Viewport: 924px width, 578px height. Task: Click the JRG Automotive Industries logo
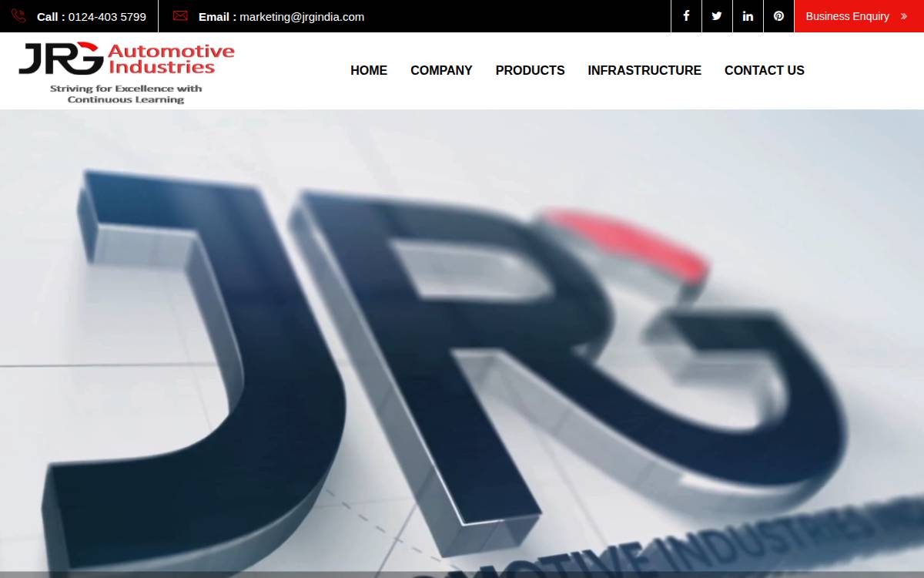126,72
